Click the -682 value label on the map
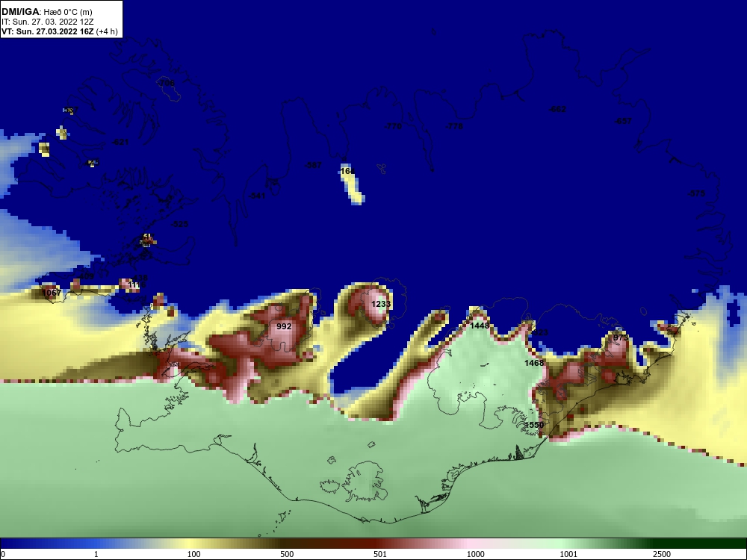This screenshot has height=560, width=747. [557, 109]
